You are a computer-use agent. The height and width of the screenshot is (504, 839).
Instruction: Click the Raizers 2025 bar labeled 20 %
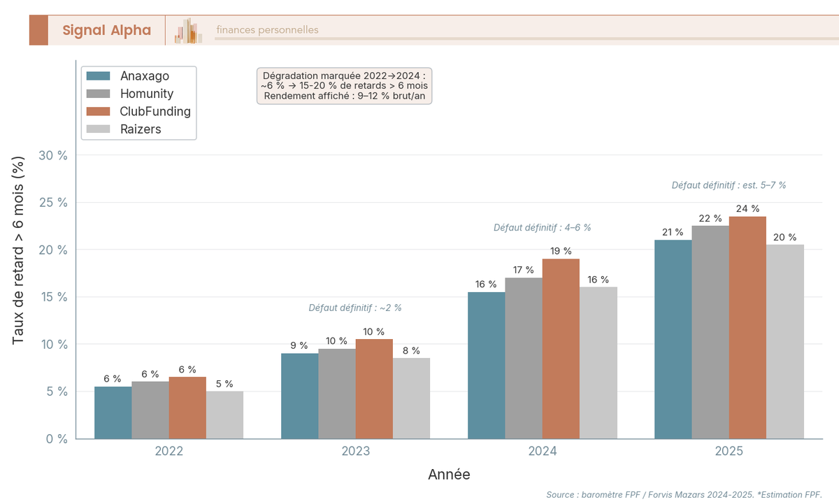pyautogui.click(x=785, y=342)
